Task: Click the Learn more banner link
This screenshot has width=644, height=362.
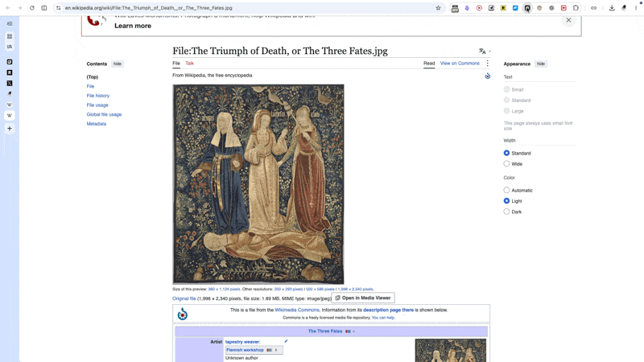Action: click(x=133, y=26)
